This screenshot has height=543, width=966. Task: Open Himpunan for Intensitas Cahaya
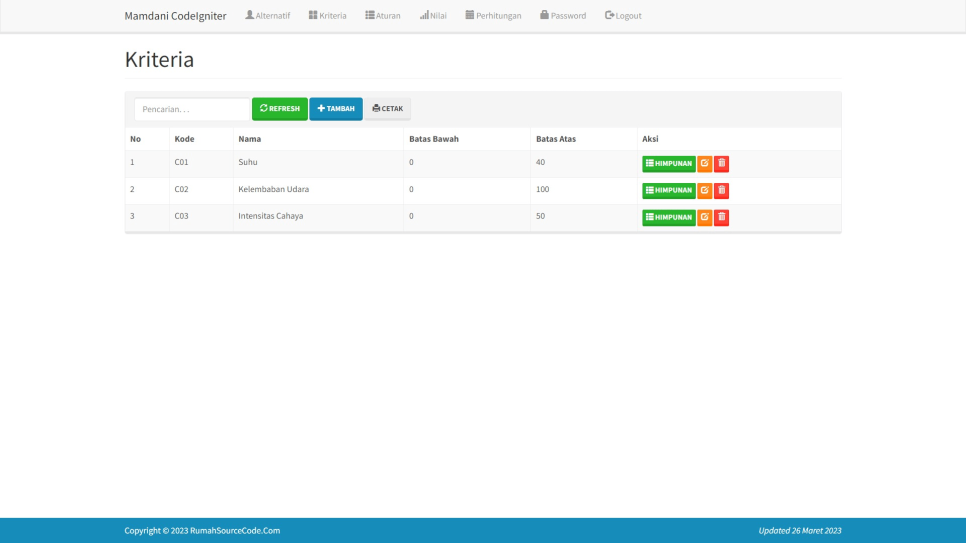668,218
